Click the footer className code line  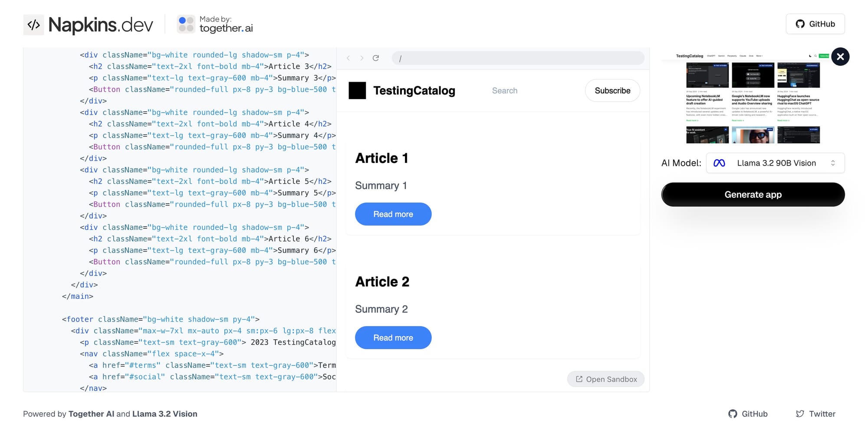click(x=161, y=319)
